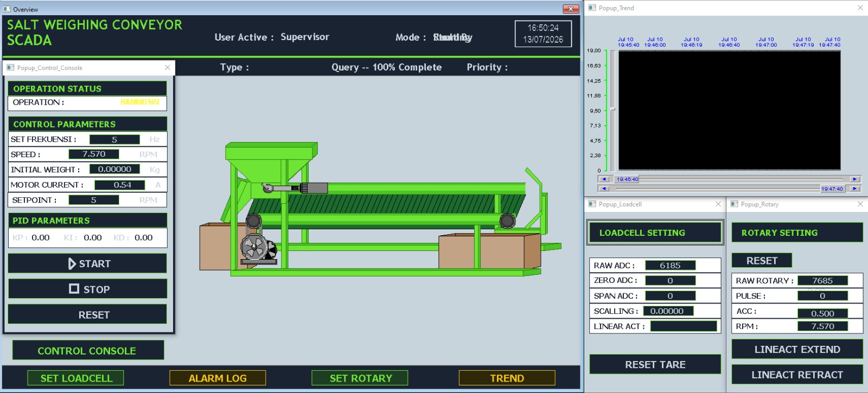Screen dimensions: 868x393
Task: Retract the actuator with LINEACT RETRACT
Action: coord(797,375)
